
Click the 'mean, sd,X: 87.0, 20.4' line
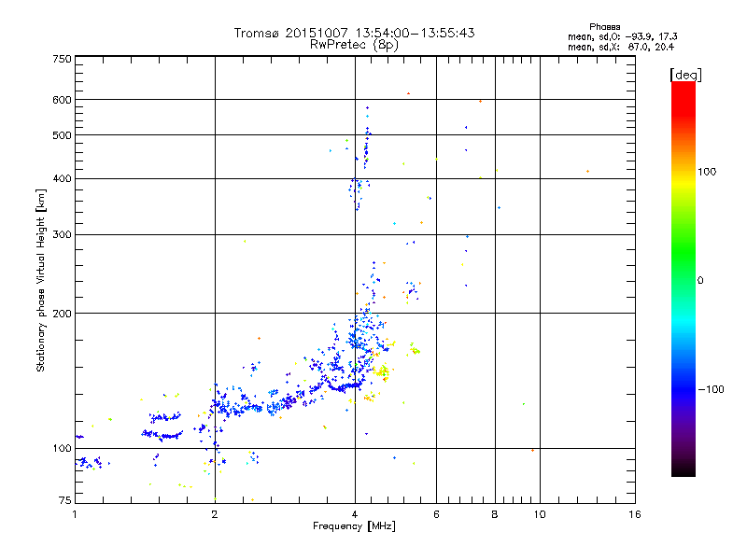coord(621,48)
